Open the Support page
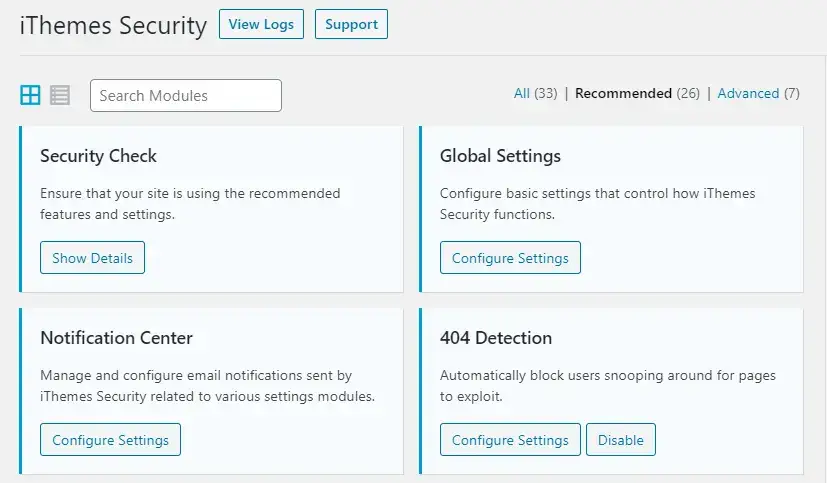The width and height of the screenshot is (827, 483). [351, 24]
